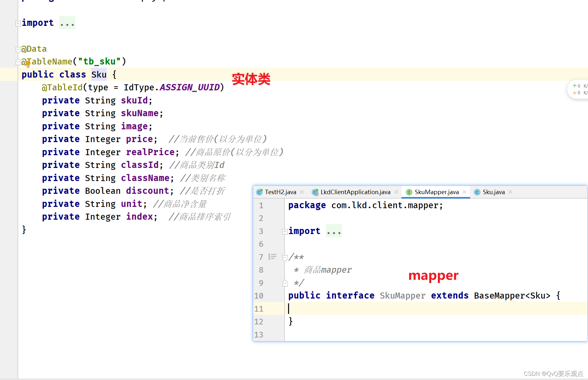Switch to the LkdClientApplication.java tab
The image size is (588, 380).
coord(355,192)
